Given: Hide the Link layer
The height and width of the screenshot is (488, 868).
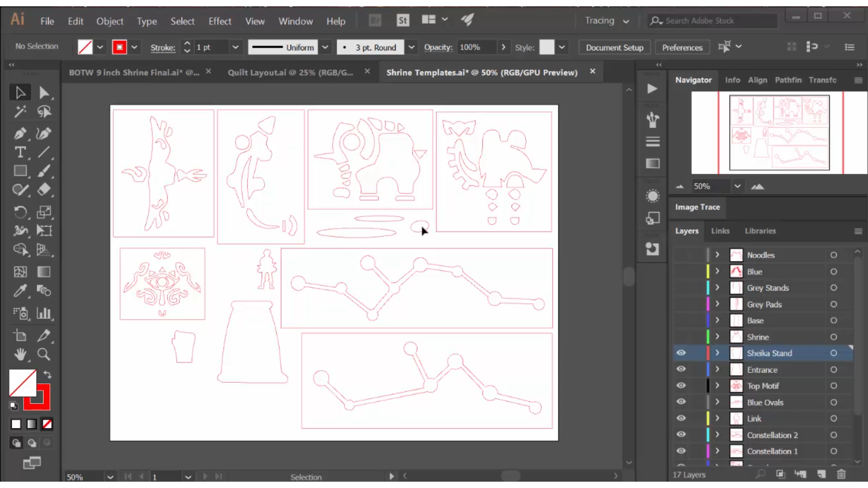Looking at the screenshot, I should (681, 418).
